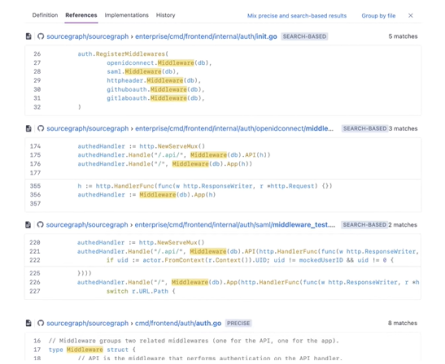445x364 pixels.
Task: Click line 28 saml.Middleware(db) match
Action: 143,72
